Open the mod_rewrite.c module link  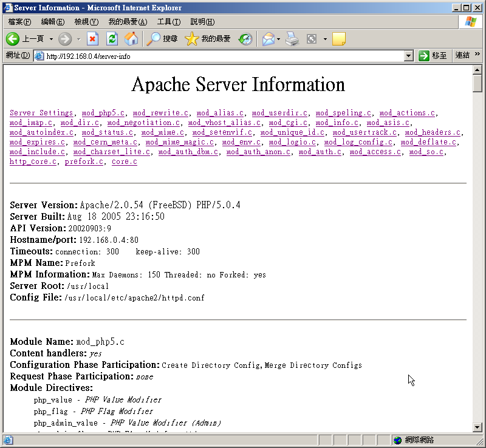click(161, 113)
